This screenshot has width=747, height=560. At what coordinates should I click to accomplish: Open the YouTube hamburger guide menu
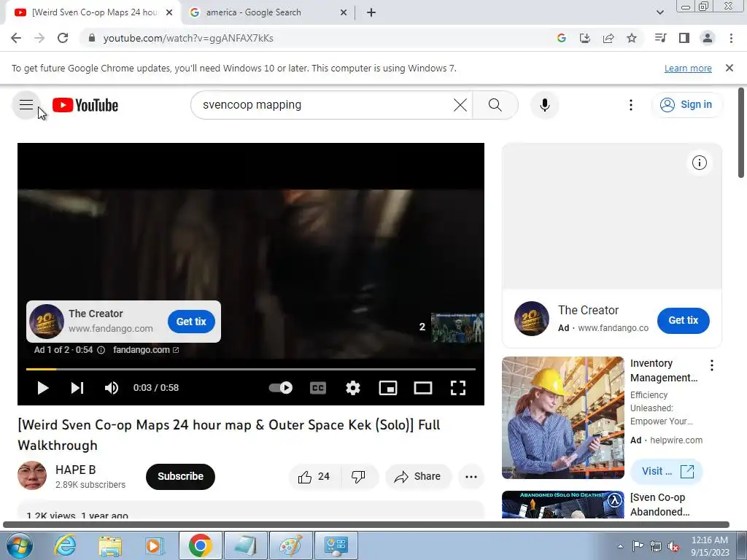(26, 105)
